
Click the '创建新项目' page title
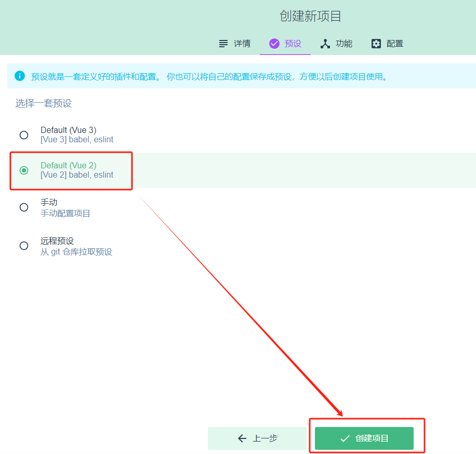pos(310,16)
